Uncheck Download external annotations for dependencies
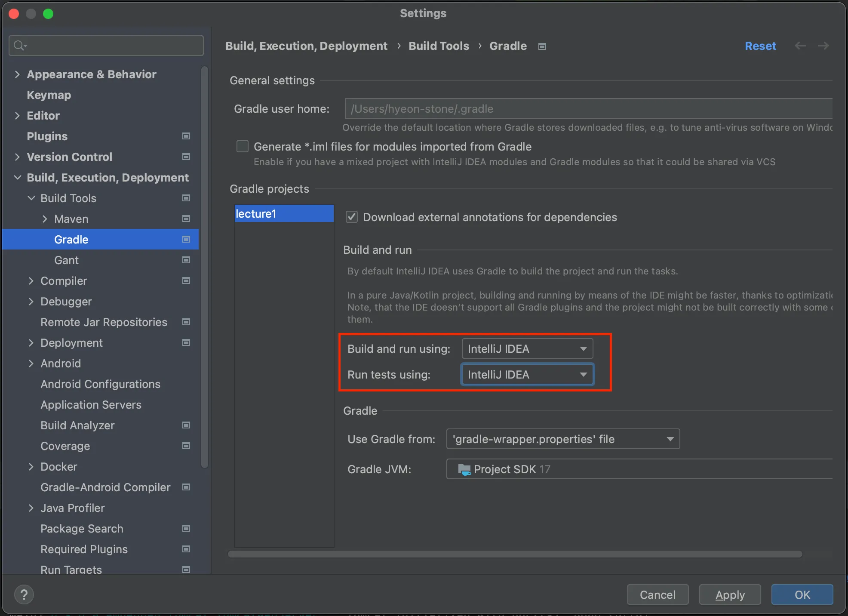 click(x=352, y=217)
